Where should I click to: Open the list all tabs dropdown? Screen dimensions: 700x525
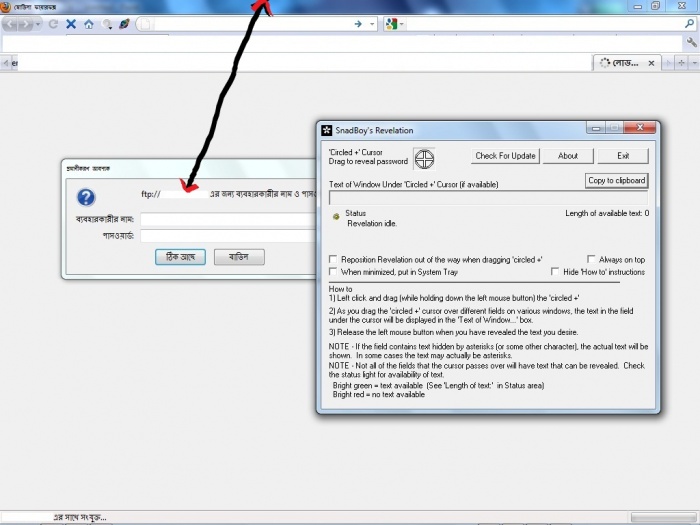(x=695, y=63)
